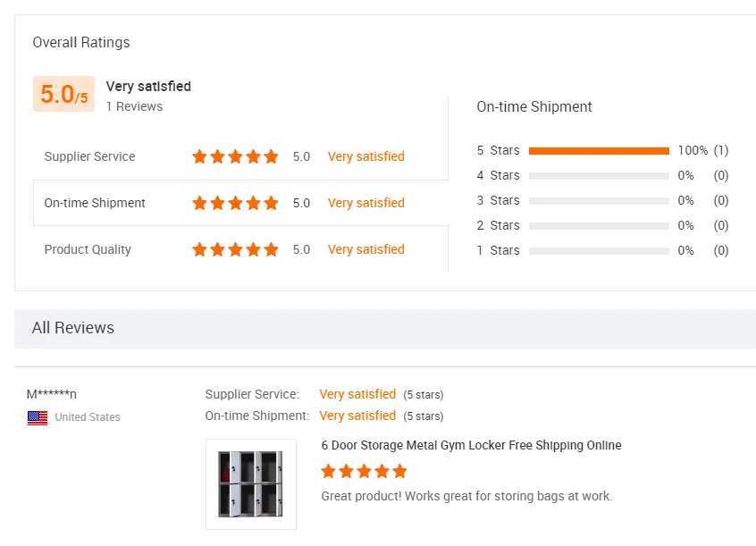Click the 2 Stars rating bar

599,225
